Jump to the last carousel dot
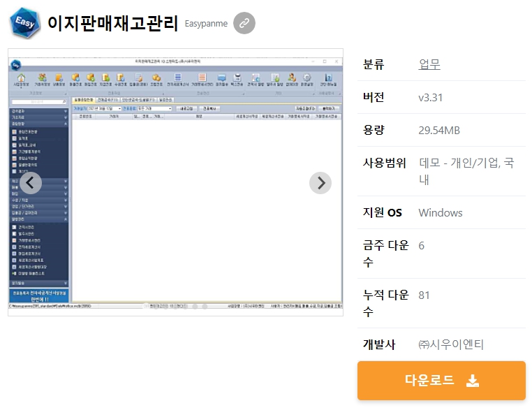This screenshot has height=410, width=532. (205, 307)
